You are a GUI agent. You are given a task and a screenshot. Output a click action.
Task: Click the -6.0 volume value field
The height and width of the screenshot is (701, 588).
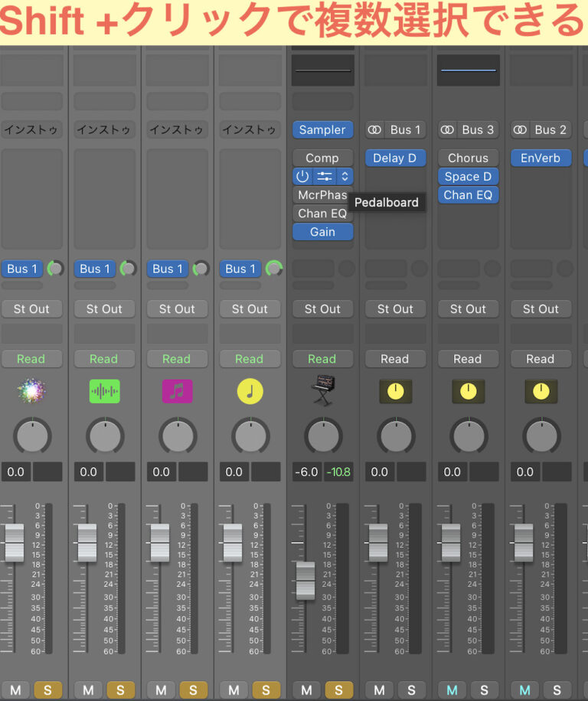(x=307, y=471)
